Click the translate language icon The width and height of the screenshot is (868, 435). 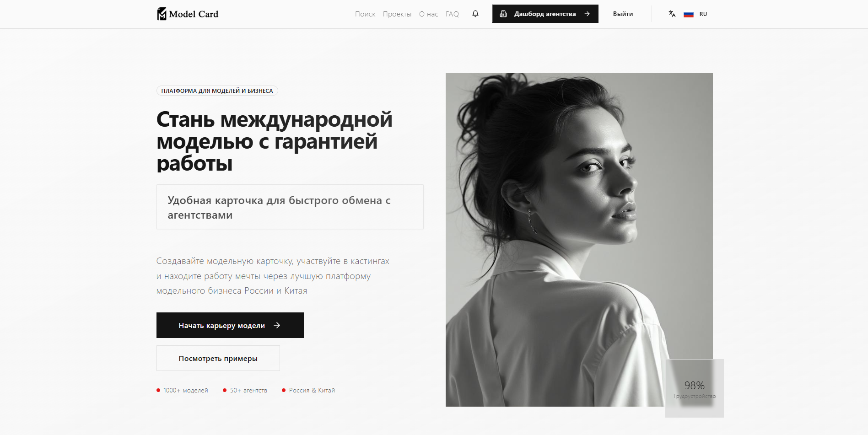tap(672, 14)
